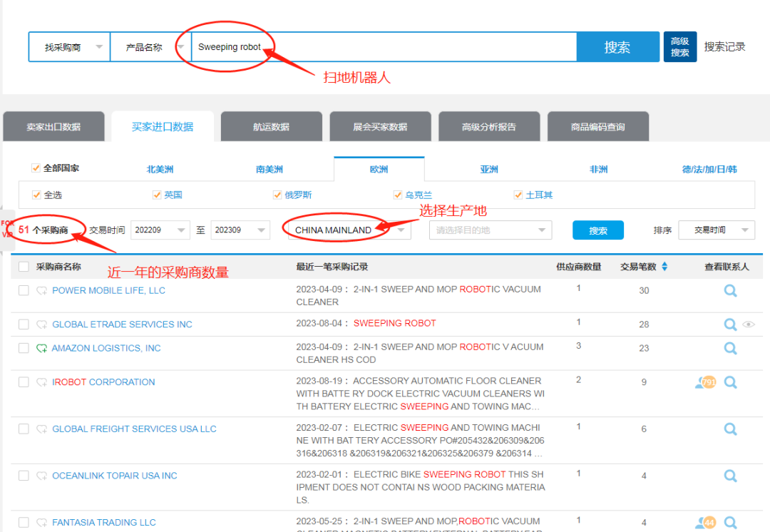Click favorite icon beside POWER MOBILE LIFE

click(42, 291)
